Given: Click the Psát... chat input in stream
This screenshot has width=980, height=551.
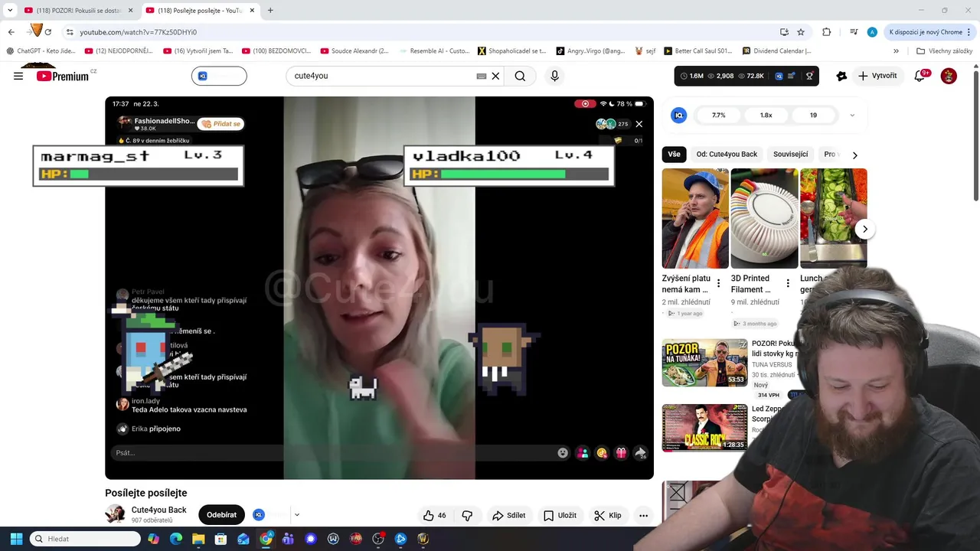Looking at the screenshot, I should pos(332,452).
